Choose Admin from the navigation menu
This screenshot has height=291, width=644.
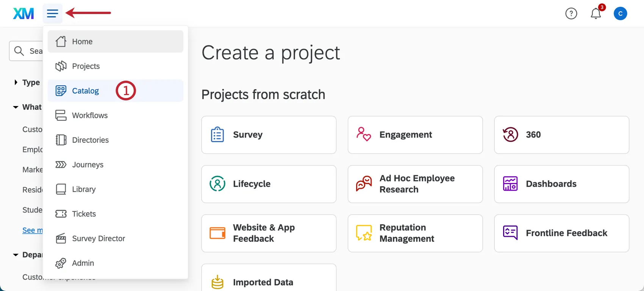point(83,263)
